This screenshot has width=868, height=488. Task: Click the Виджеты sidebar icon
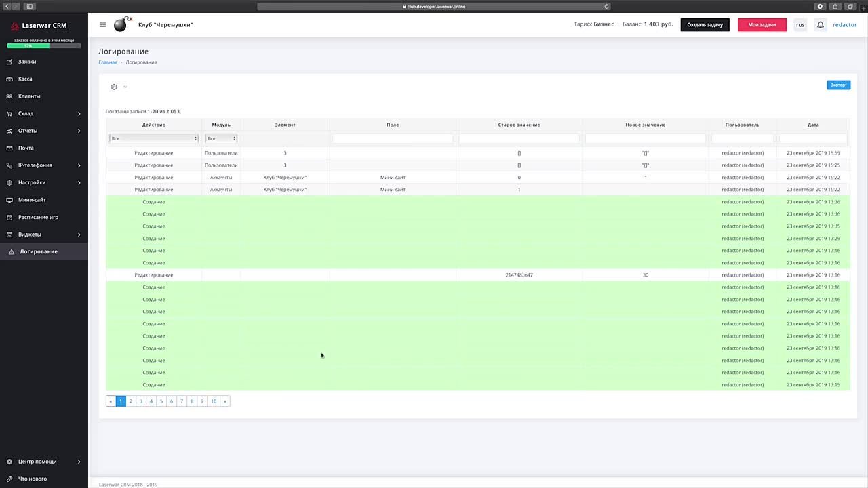tap(9, 235)
